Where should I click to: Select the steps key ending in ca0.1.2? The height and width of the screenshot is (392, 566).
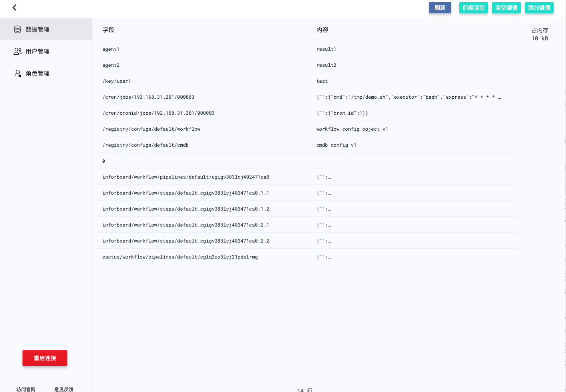(x=186, y=209)
